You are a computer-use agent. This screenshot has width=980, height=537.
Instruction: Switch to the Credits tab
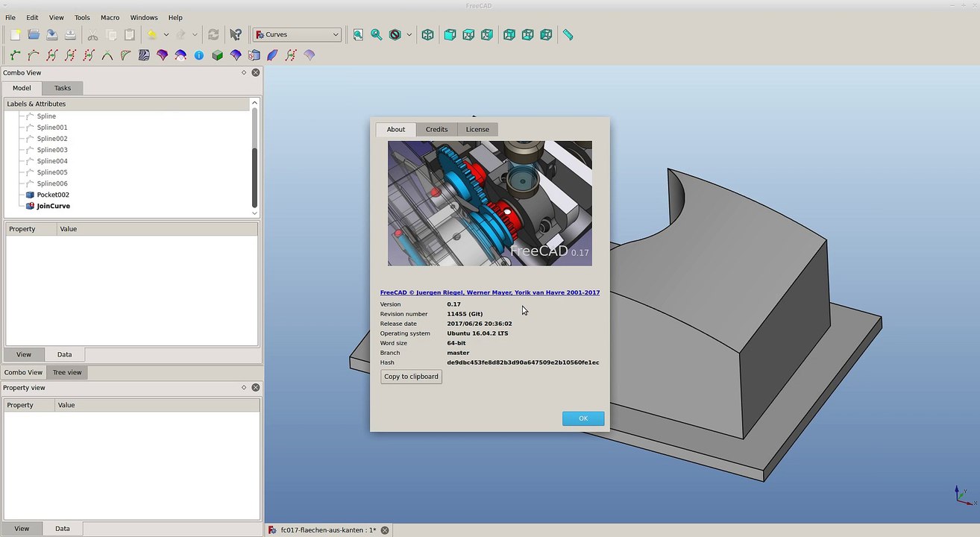coord(437,130)
